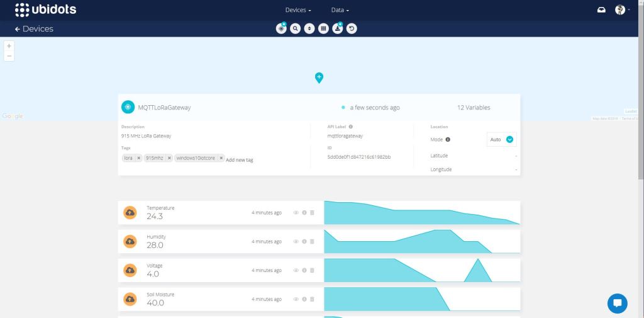The image size is (644, 318).
Task: Click the teal map location marker
Action: coord(319,77)
